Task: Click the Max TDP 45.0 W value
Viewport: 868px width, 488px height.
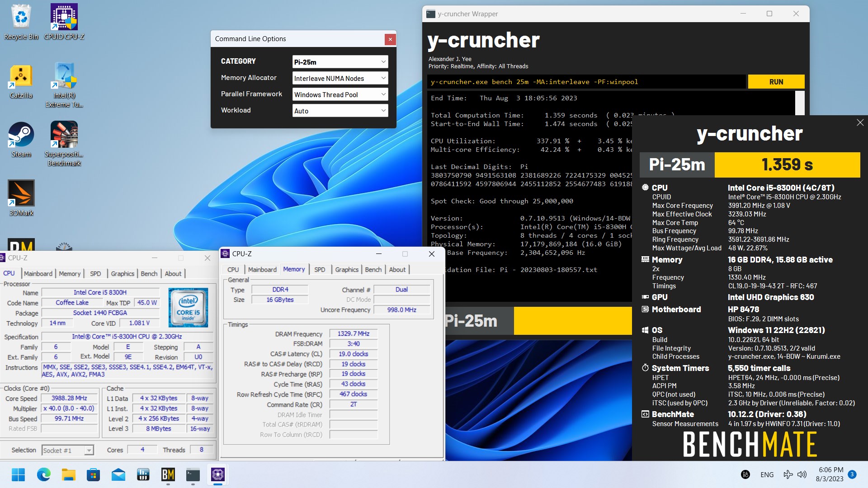Action: tap(147, 302)
